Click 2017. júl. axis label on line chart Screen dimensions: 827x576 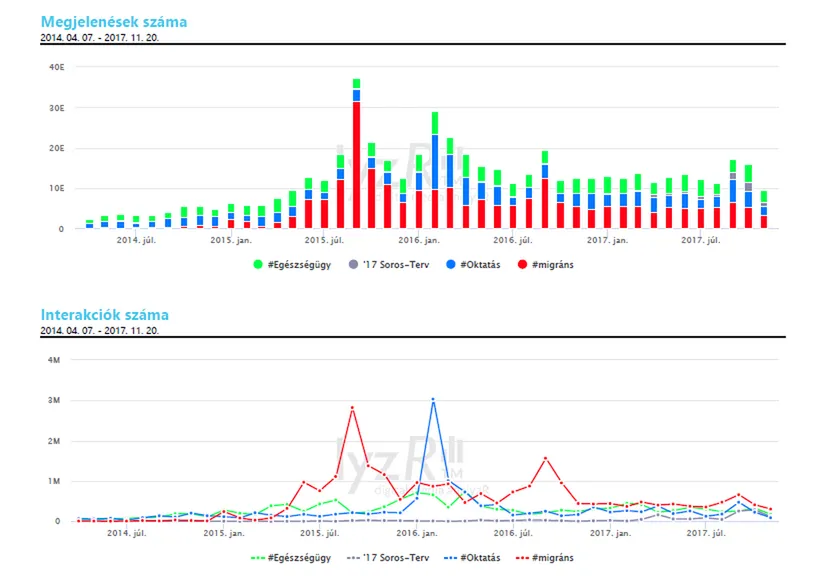(x=700, y=534)
